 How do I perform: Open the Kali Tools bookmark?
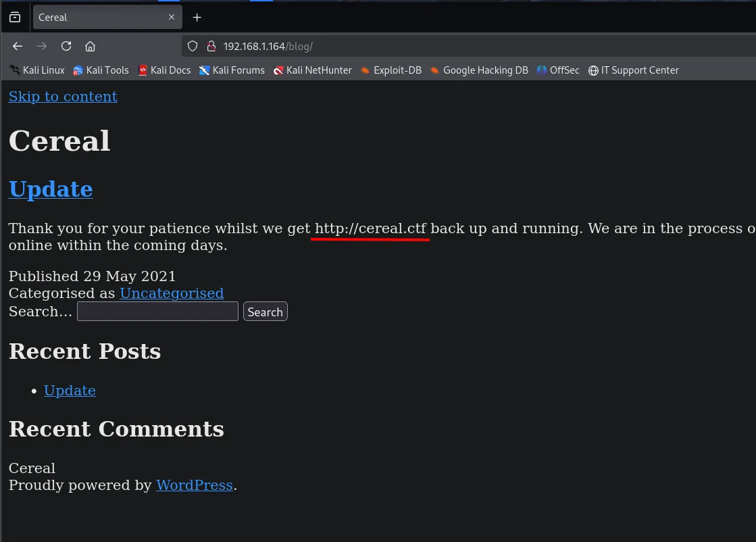click(x=101, y=70)
